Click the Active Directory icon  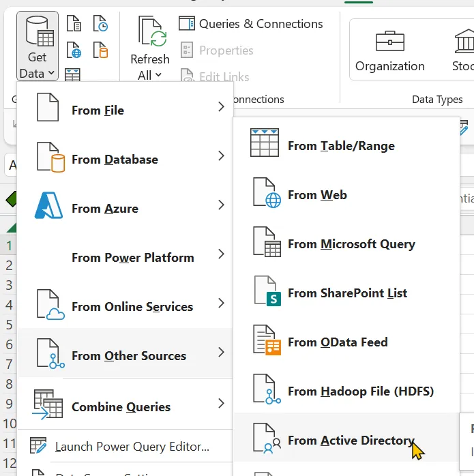point(267,438)
